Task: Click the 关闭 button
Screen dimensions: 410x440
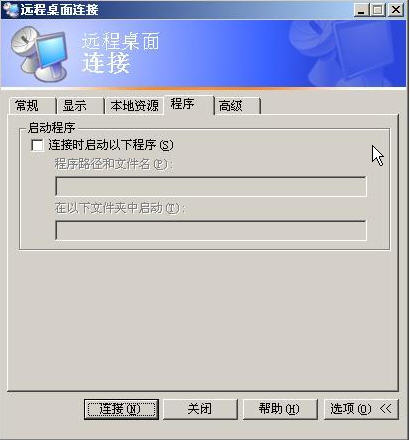Action: 200,409
